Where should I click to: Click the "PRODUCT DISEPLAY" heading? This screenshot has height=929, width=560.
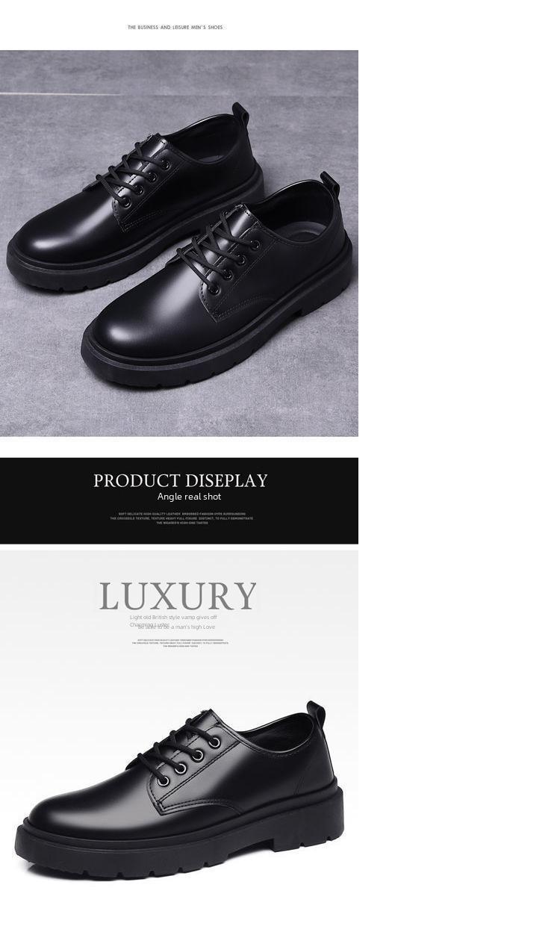pyautogui.click(x=180, y=480)
